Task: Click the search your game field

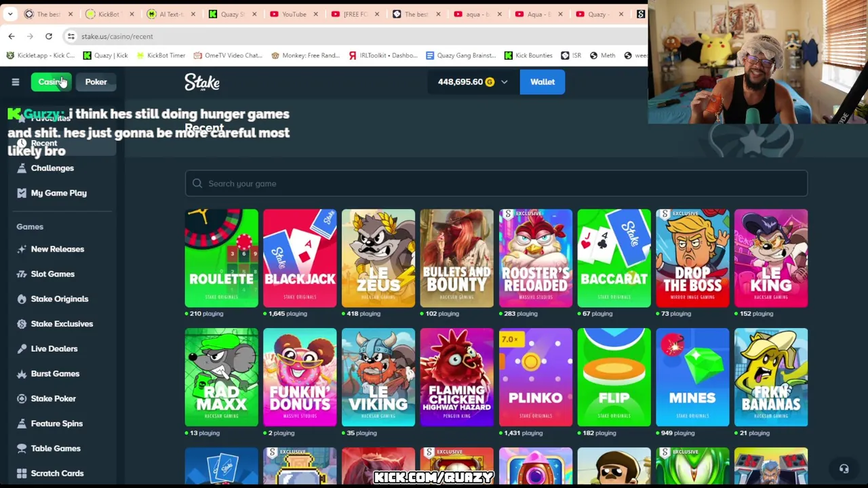Action: coord(496,184)
